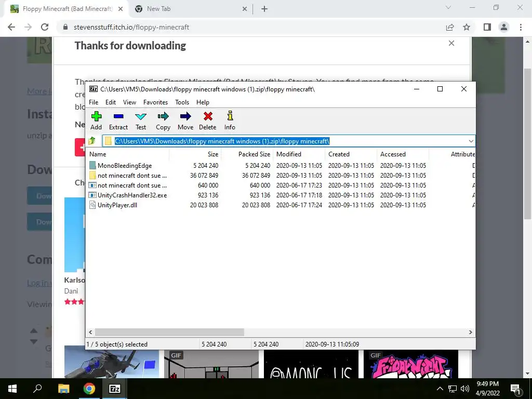Open File Explorer from the taskbar

click(63, 389)
